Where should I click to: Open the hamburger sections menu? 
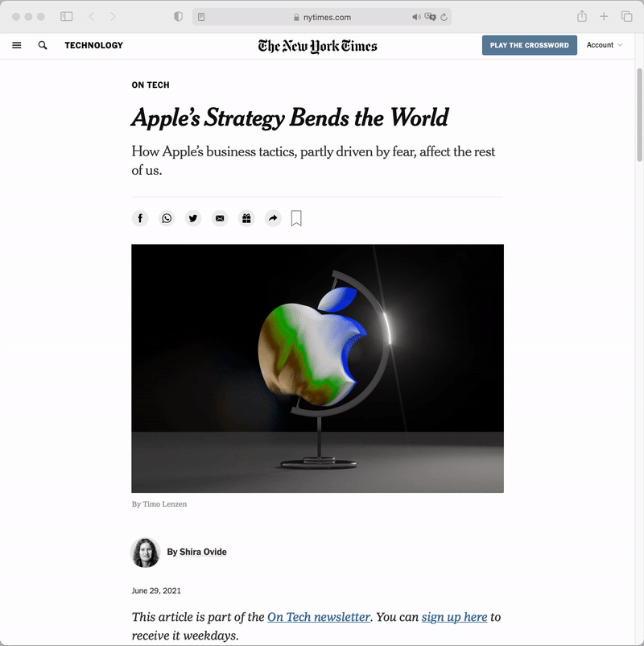click(x=16, y=45)
